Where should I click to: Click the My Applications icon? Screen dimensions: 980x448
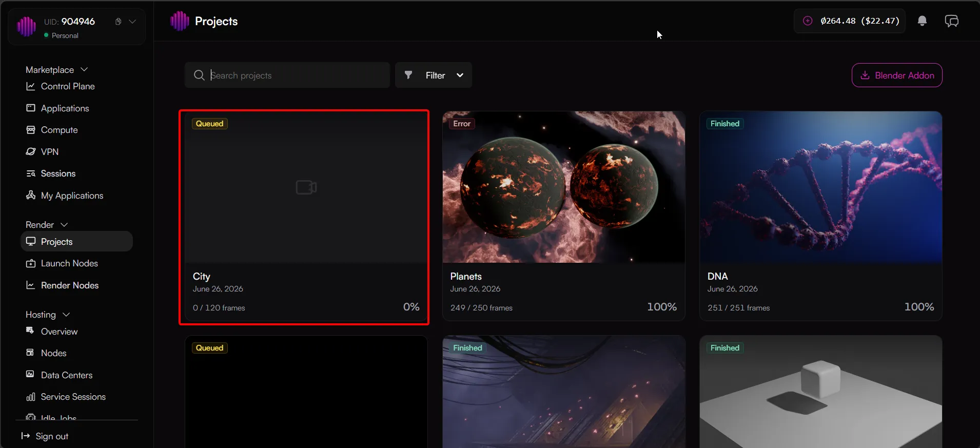tap(31, 195)
